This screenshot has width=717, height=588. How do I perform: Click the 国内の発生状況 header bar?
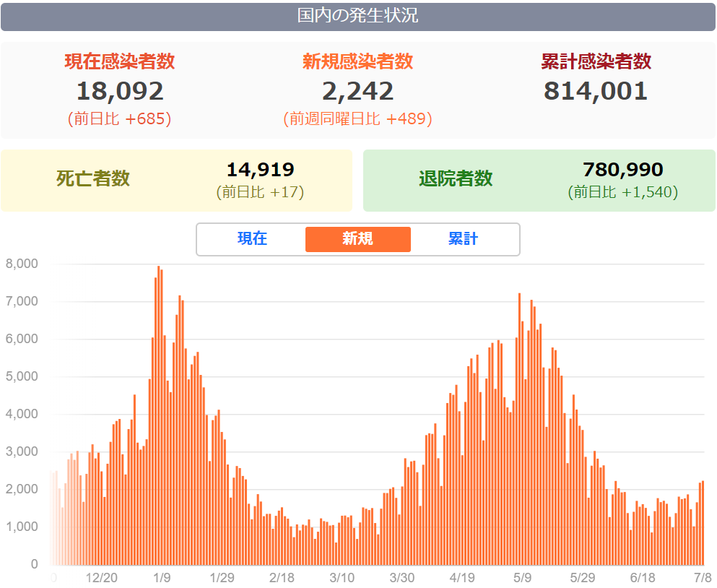(x=358, y=16)
